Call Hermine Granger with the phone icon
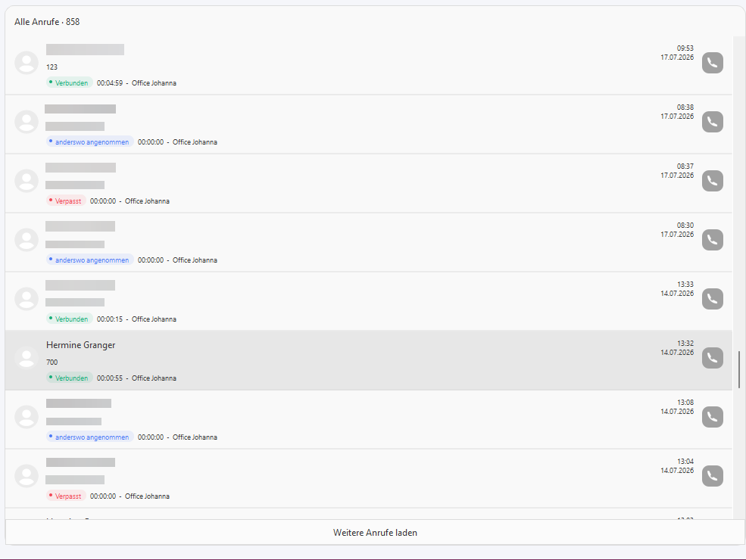 pos(712,358)
